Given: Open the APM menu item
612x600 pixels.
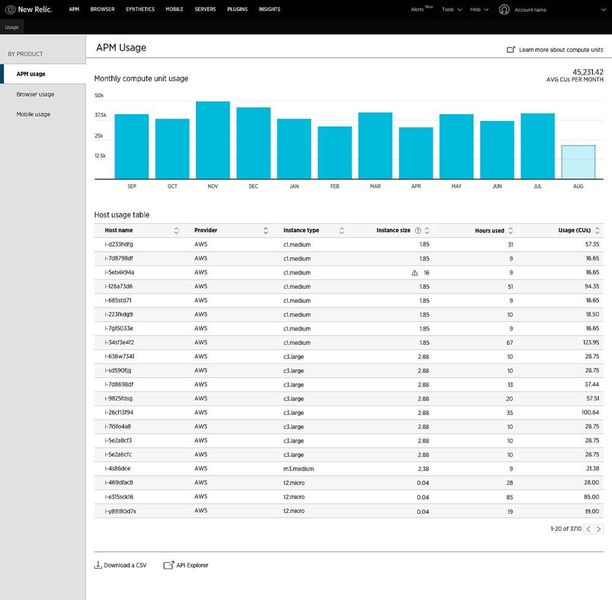Looking at the screenshot, I should pyautogui.click(x=74, y=9).
